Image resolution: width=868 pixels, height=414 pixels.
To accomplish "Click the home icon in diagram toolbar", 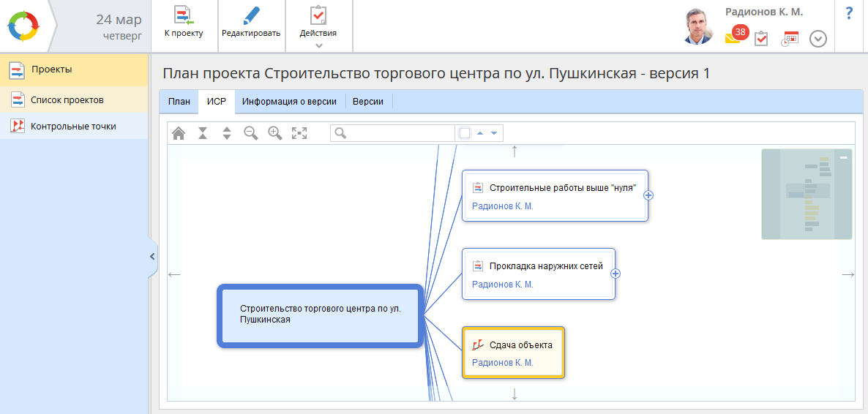I will pyautogui.click(x=179, y=133).
